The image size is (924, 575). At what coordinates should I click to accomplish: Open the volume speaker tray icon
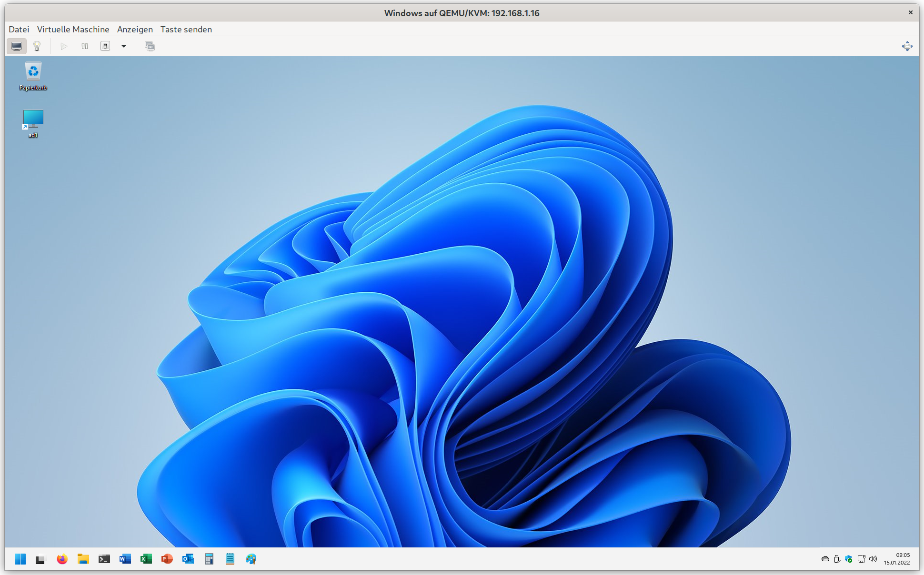point(873,559)
